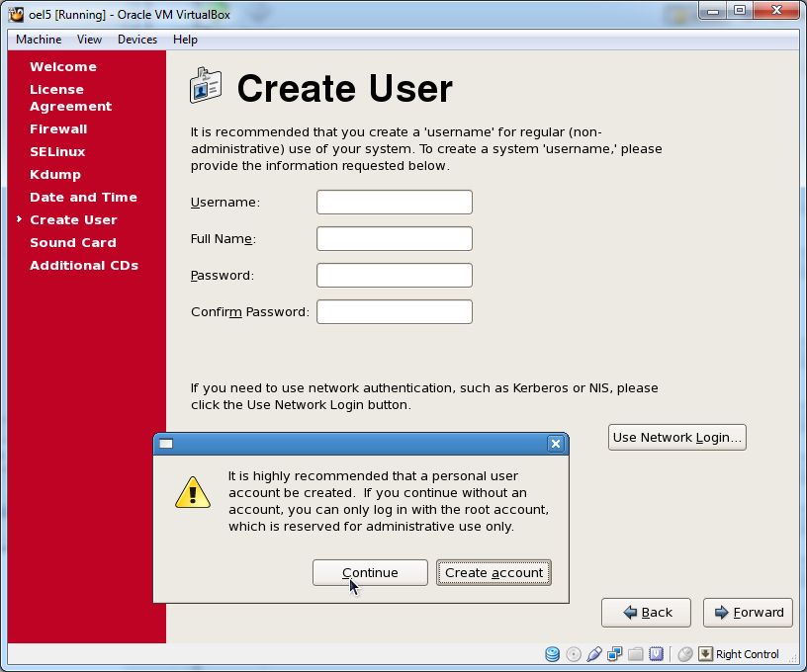Click Date and Time in the sidebar
This screenshot has height=672, width=807.
pyautogui.click(x=83, y=198)
